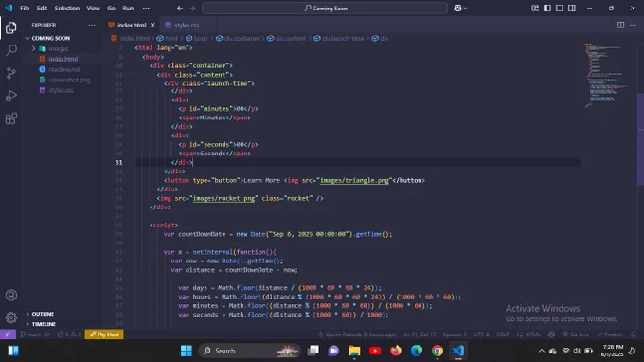644x362 pixels.
Task: Open the Manage gear icon
Action: [x=11, y=317]
